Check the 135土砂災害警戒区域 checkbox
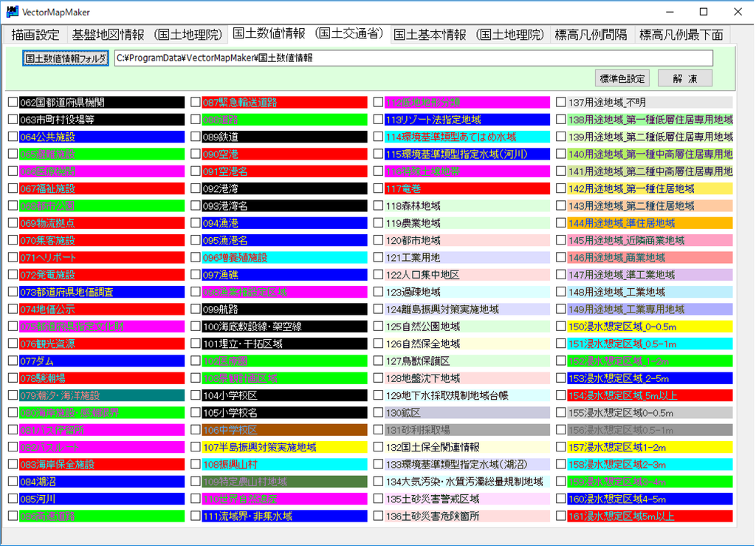The width and height of the screenshot is (756, 546). 378,499
